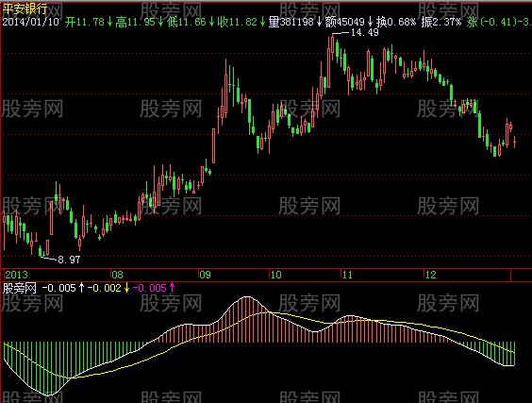Jump to the 11 month marker
This screenshot has height=403, width=532.
pyautogui.click(x=347, y=275)
